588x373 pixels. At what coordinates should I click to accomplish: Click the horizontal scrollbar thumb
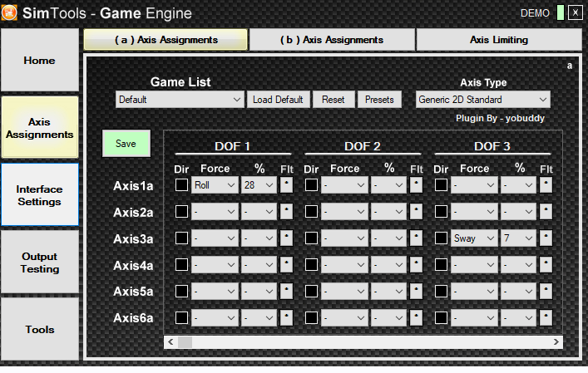point(185,342)
